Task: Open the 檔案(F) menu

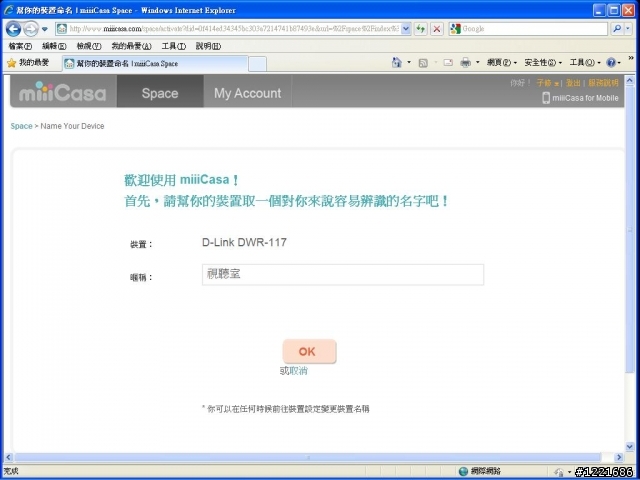Action: (20, 46)
